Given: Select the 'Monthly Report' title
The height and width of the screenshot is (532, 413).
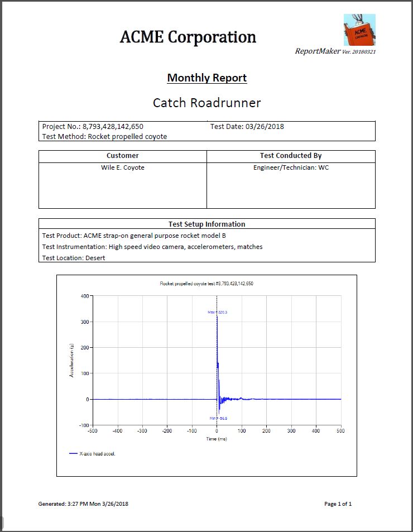Looking at the screenshot, I should [x=207, y=78].
